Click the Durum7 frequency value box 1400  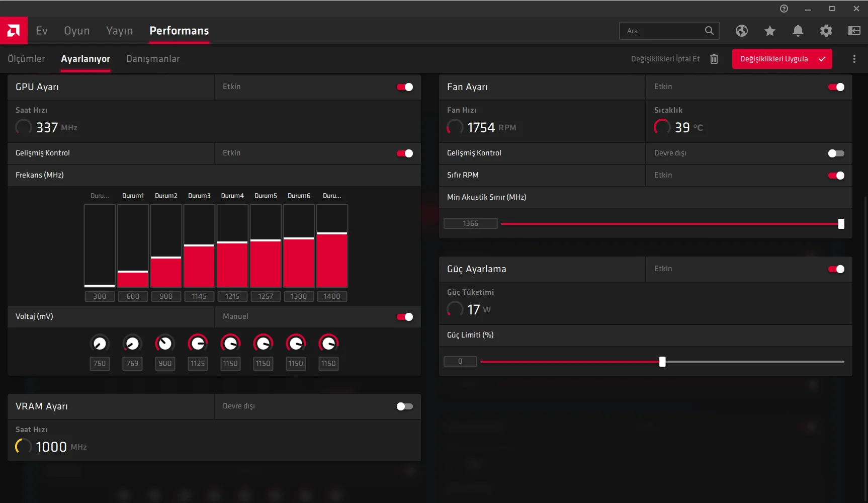click(x=332, y=296)
